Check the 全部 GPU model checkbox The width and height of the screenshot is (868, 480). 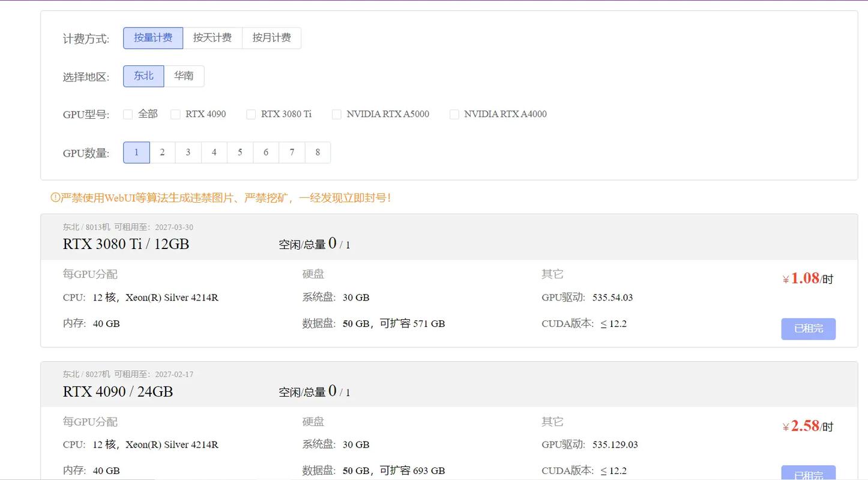click(128, 114)
